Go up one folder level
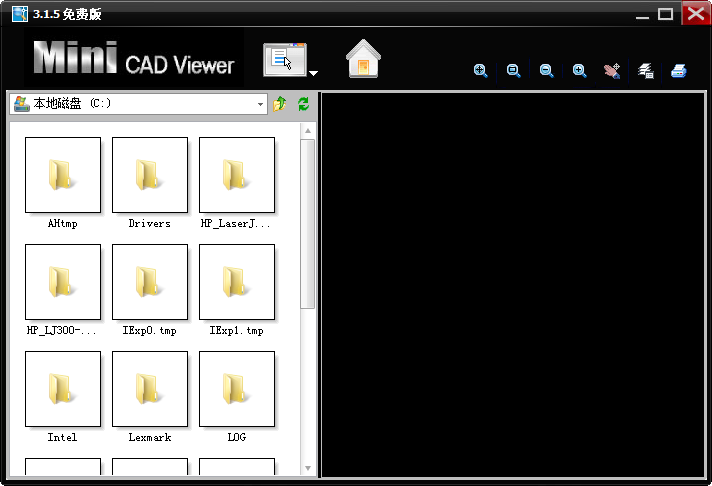Screen dimensions: 712x486 click(280, 104)
